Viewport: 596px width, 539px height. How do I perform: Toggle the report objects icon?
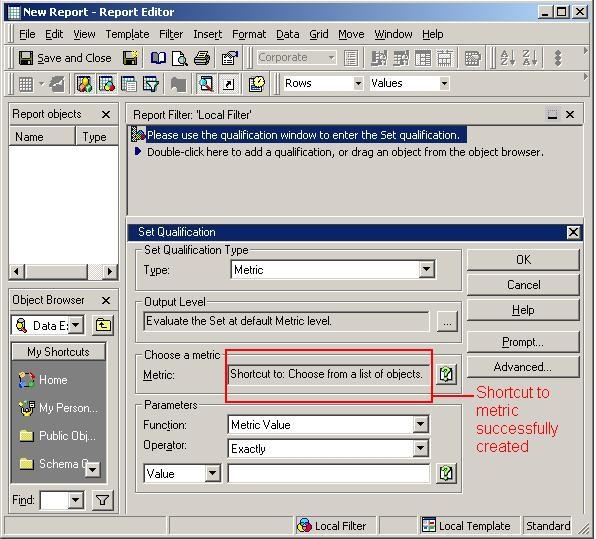(x=84, y=84)
